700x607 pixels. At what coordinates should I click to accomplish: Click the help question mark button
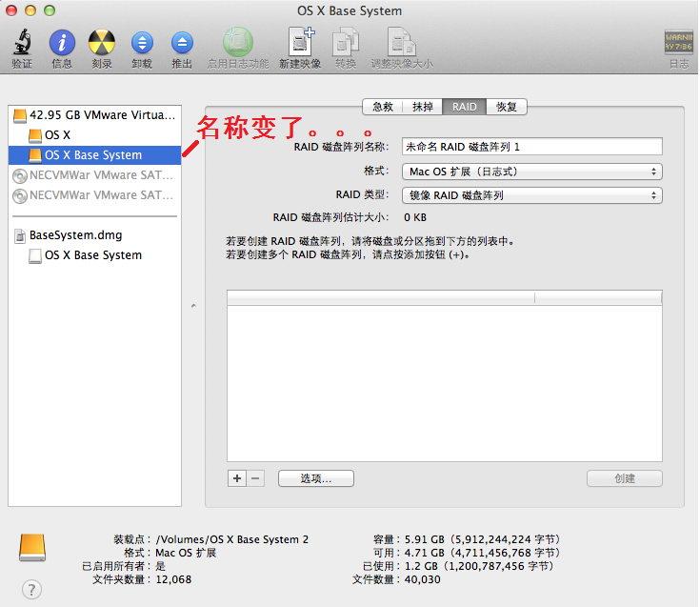click(31, 590)
